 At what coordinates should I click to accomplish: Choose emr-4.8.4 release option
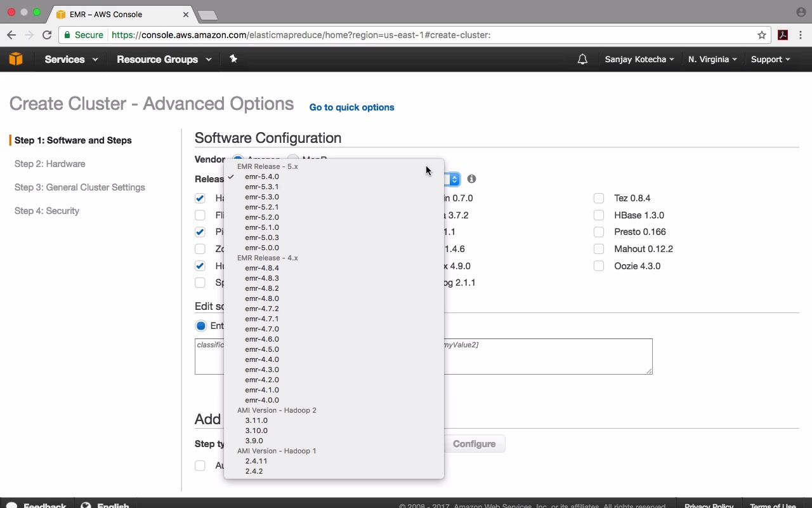tap(262, 268)
